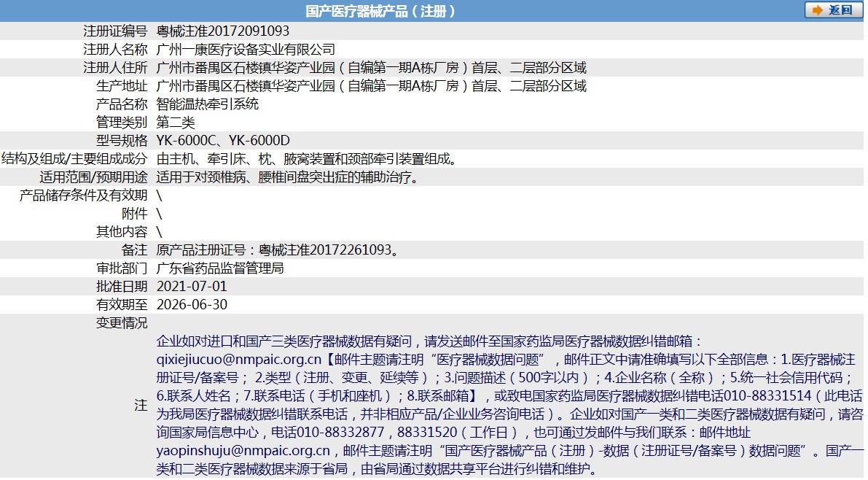Screen dimensions: 868x480
Task: Click the 有效期至 label
Action: coord(122,305)
